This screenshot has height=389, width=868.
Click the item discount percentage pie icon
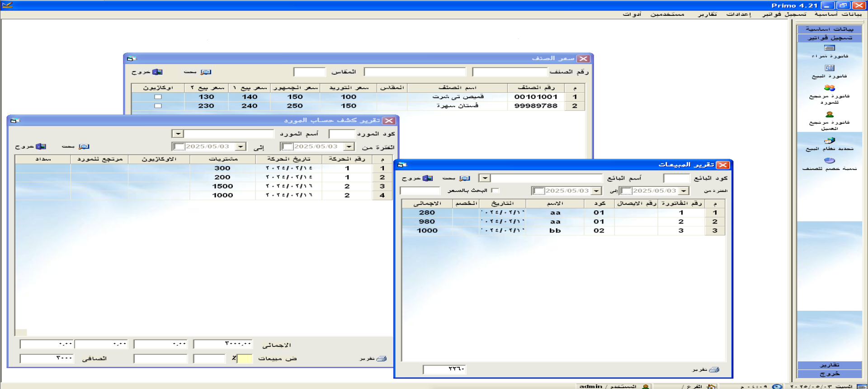(829, 161)
